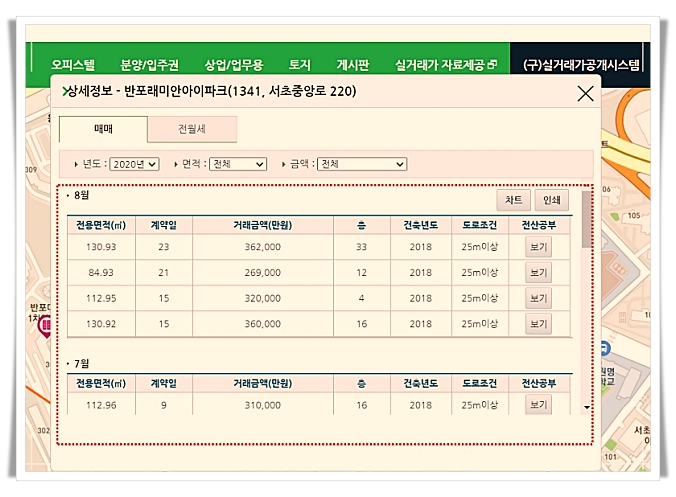Open the 오피스텔 menu
The width and height of the screenshot is (676, 497).
73,65
